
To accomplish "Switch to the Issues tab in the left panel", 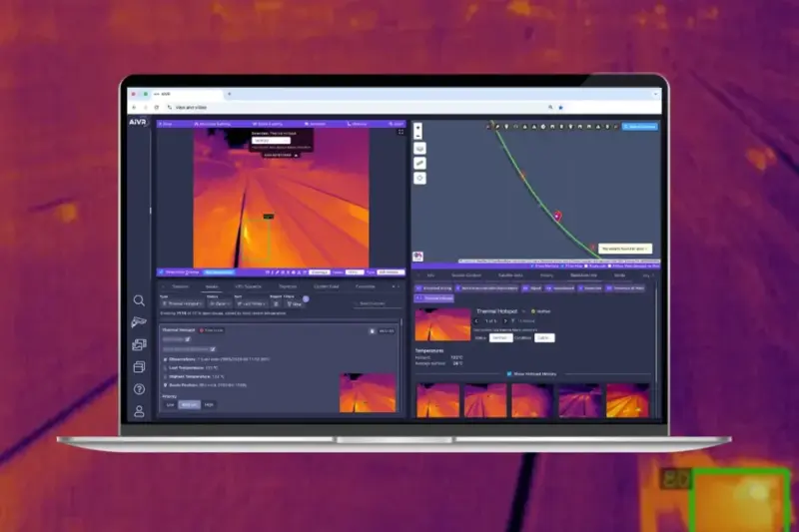I will pyautogui.click(x=212, y=286).
